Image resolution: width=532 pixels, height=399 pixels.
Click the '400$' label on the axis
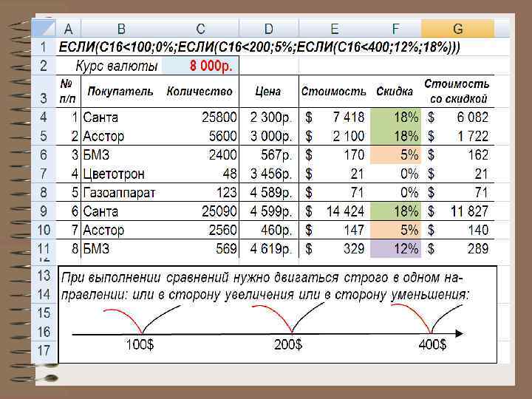point(432,345)
